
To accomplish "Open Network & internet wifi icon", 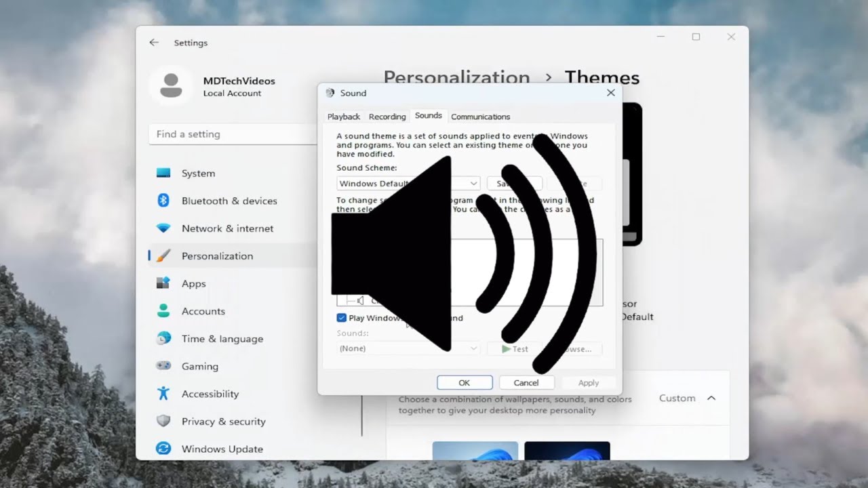I will coord(163,228).
